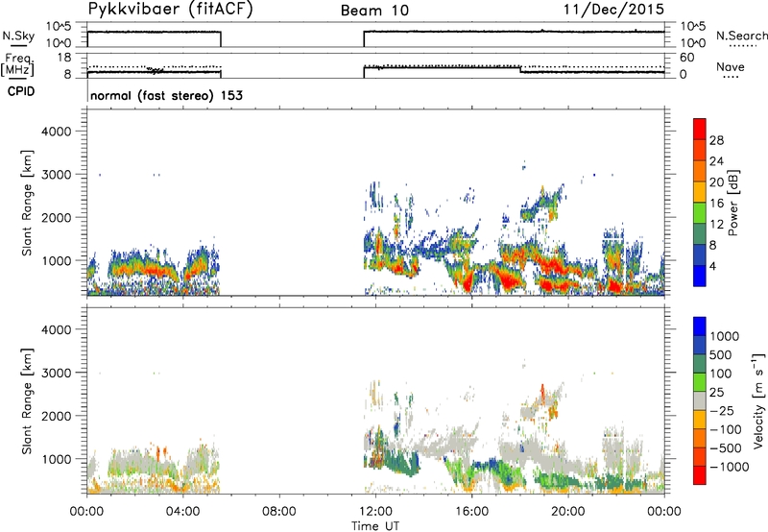Click the 28 label on power colorbar
This screenshot has width=768, height=532.
coord(716,140)
